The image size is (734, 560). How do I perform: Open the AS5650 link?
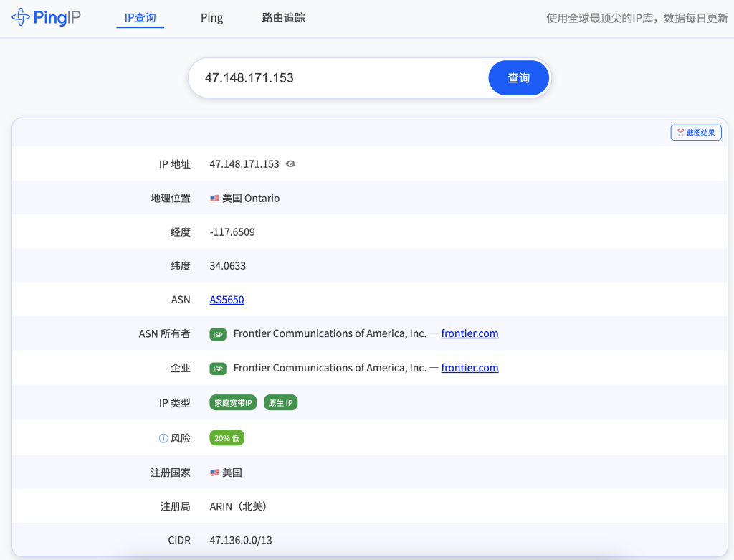click(227, 300)
